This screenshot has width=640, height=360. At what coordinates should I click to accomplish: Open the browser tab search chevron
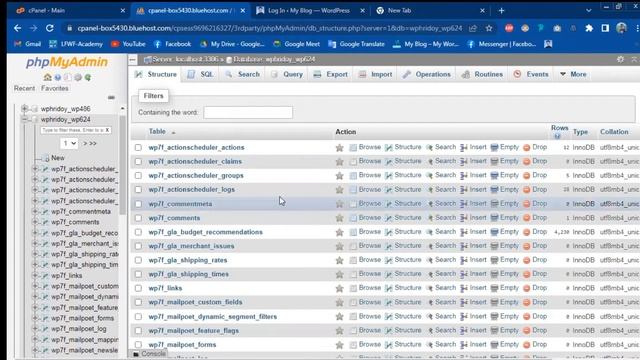click(x=589, y=11)
